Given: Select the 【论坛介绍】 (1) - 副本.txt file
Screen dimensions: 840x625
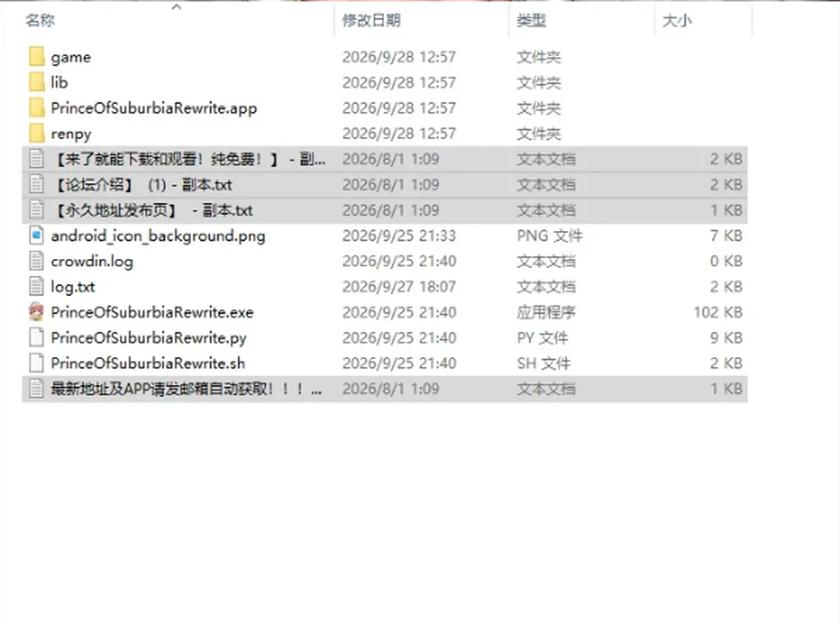Looking at the screenshot, I should coord(385,185).
